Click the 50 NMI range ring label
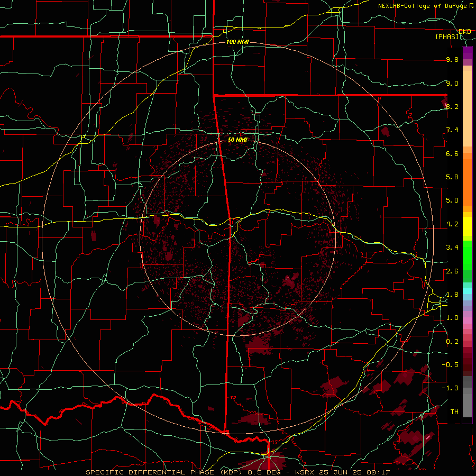476x476 pixels. [x=237, y=140]
